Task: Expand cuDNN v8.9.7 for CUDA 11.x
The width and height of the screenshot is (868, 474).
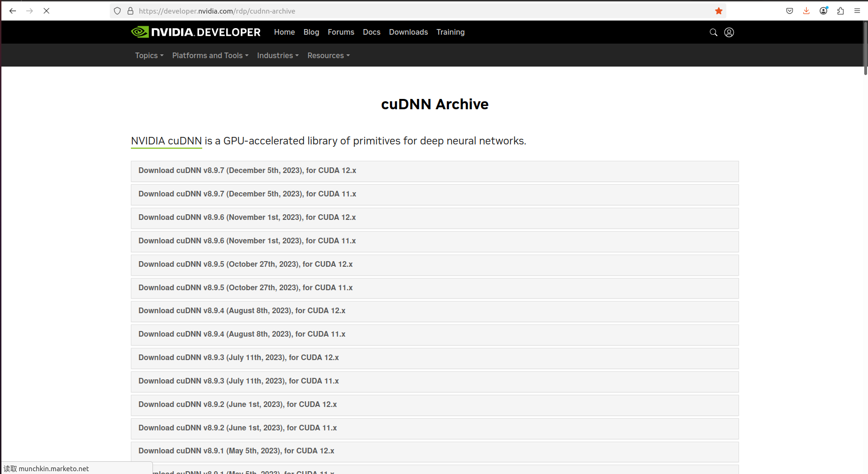Action: 434,195
